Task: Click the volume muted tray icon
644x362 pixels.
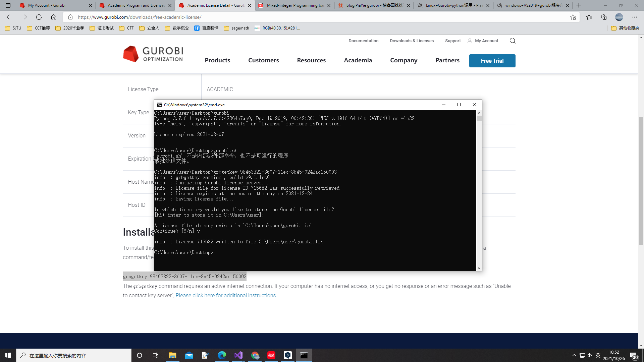Action: (x=590, y=355)
